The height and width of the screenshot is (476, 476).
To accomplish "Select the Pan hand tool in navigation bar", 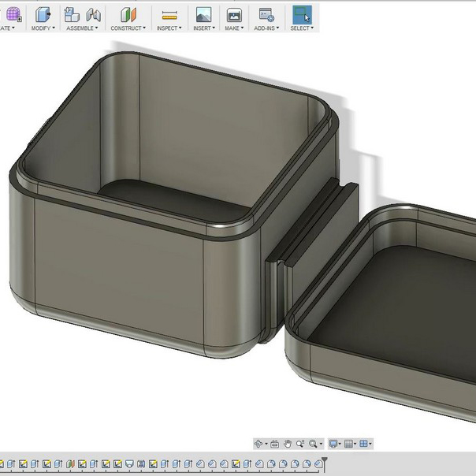I will click(288, 444).
